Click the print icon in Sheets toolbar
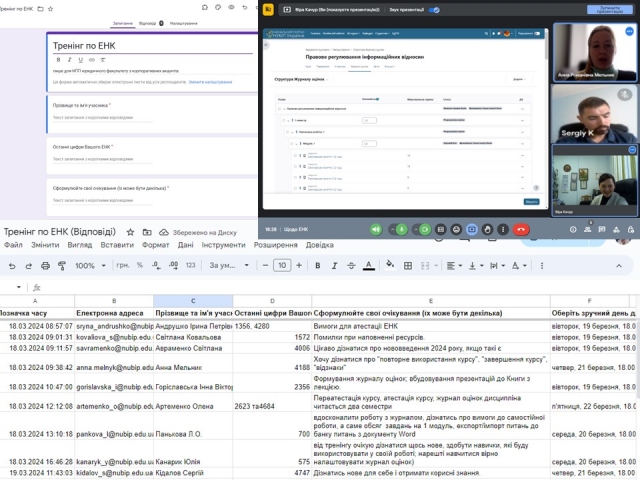The width and height of the screenshot is (640, 480). [x=47, y=265]
